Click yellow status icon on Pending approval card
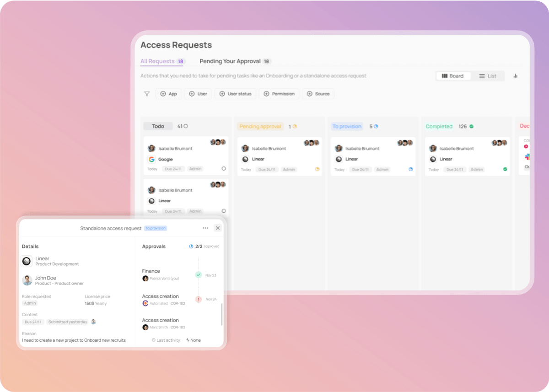This screenshot has height=392, width=549. (x=317, y=169)
